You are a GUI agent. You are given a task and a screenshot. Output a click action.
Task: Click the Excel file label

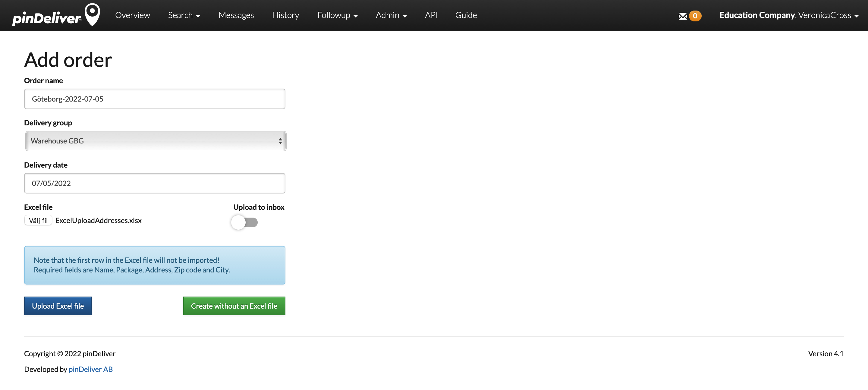[38, 207]
